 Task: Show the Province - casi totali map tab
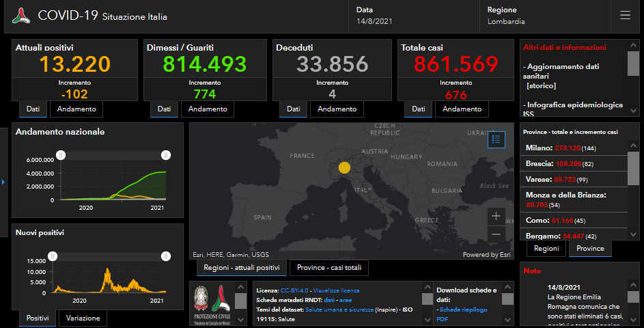pyautogui.click(x=329, y=267)
